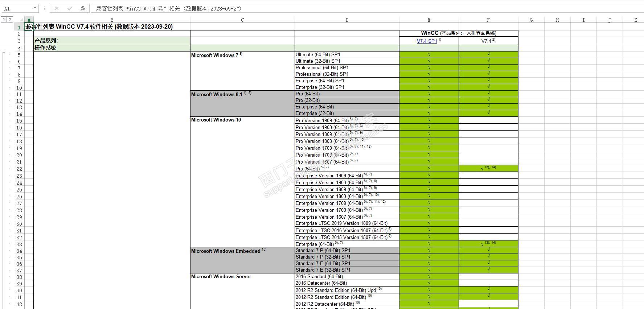Expand outline to level 2
Viewport: 644px width, 309px height.
coord(10,20)
